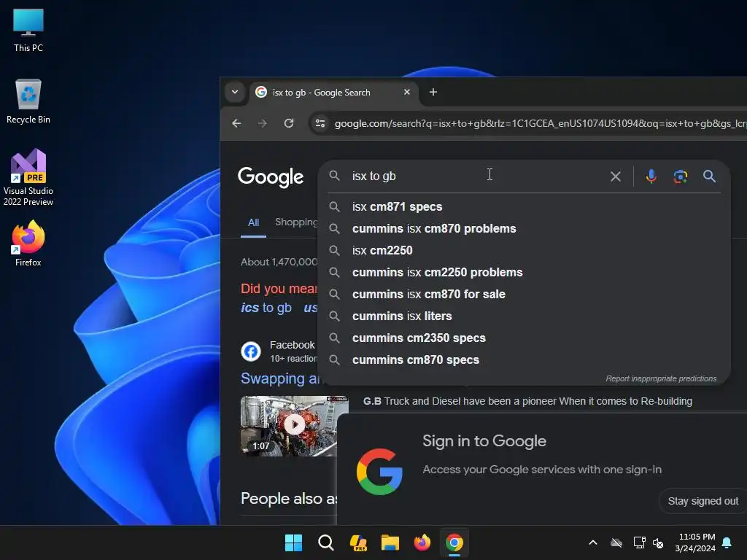Screen dimensions: 747x560
Task: Click 'Report inappropriate predictions' link
Action: [661, 378]
